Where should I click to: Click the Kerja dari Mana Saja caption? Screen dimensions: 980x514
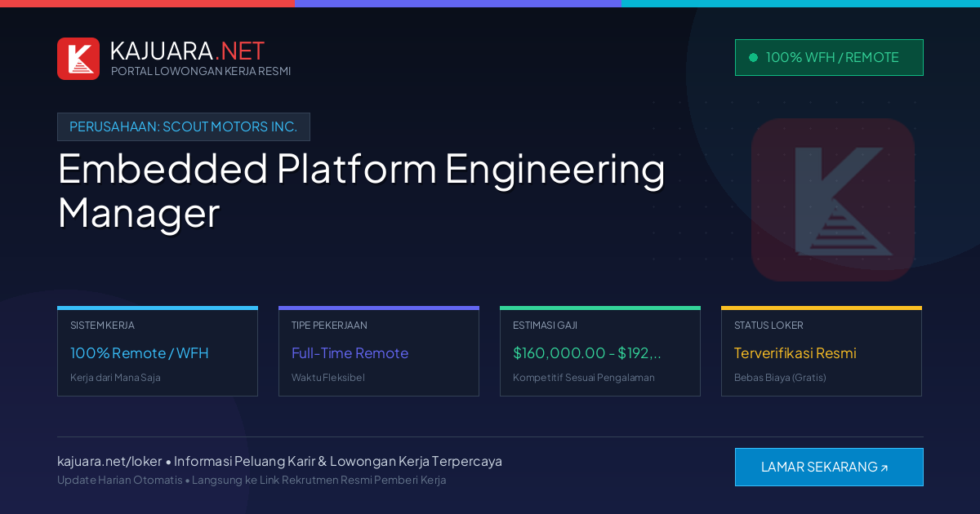tap(115, 378)
